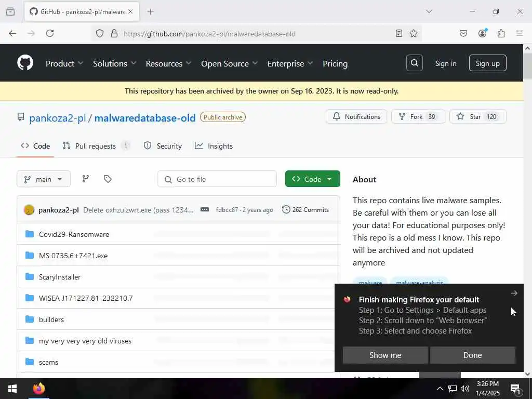Open the Pocket save icon
Viewport: 532px width, 399px height.
click(x=463, y=33)
